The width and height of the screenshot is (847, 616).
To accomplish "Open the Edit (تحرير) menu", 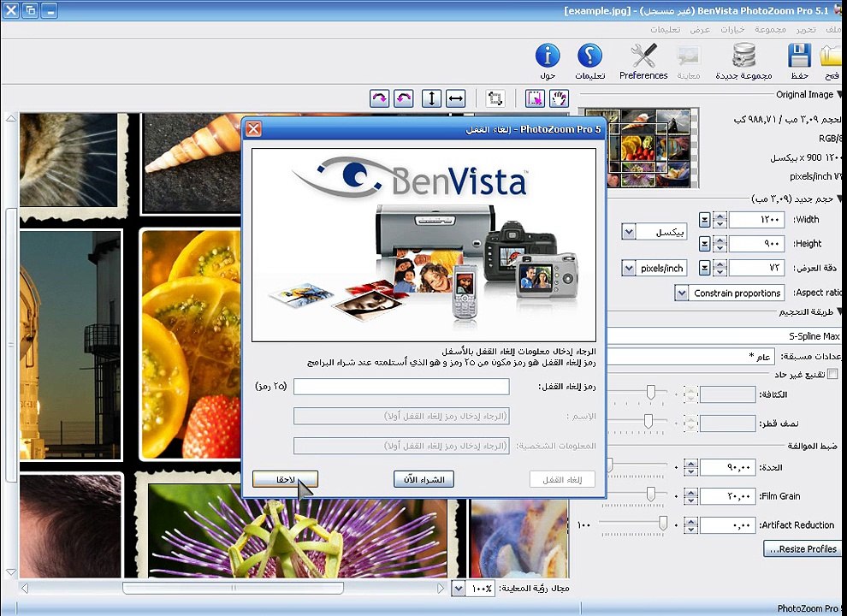I will (x=806, y=29).
